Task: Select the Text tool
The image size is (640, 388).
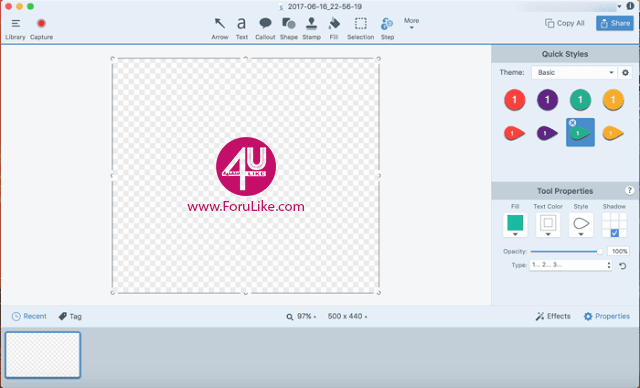Action: 242,29
